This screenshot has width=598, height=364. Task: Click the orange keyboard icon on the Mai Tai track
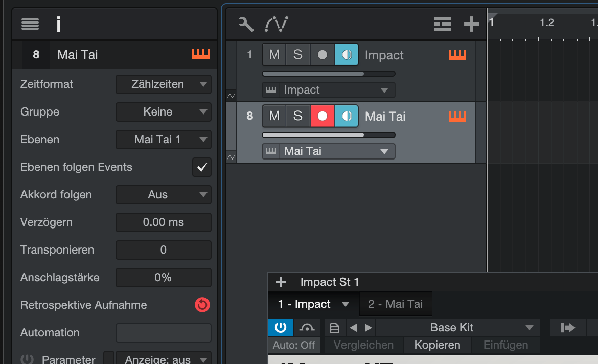[457, 116]
